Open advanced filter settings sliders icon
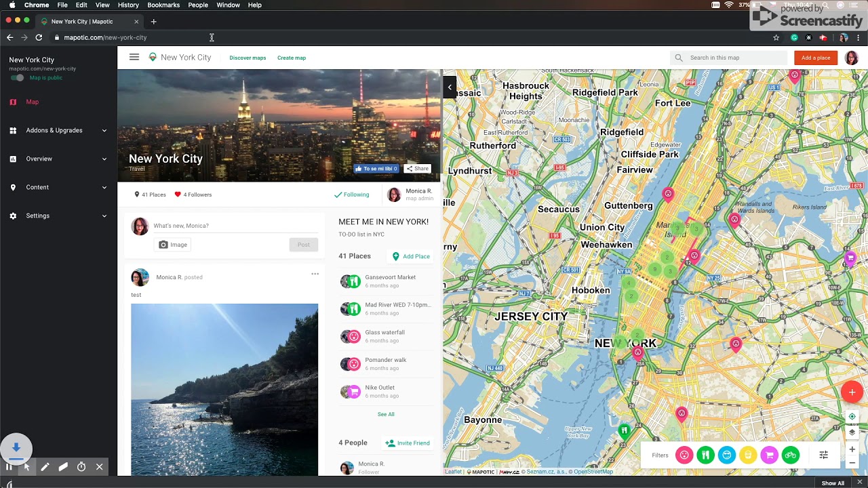The width and height of the screenshot is (868, 488). coord(823,455)
